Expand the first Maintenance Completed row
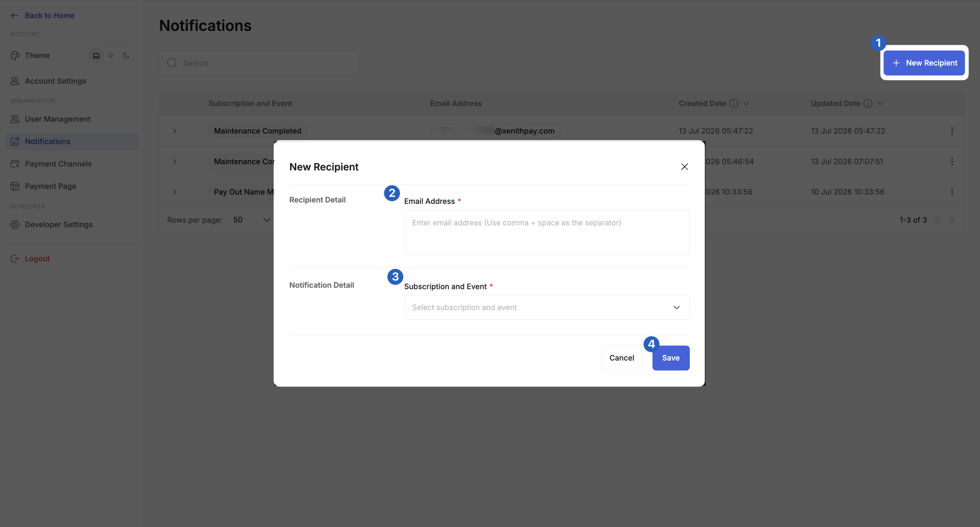980x527 pixels. pos(175,131)
